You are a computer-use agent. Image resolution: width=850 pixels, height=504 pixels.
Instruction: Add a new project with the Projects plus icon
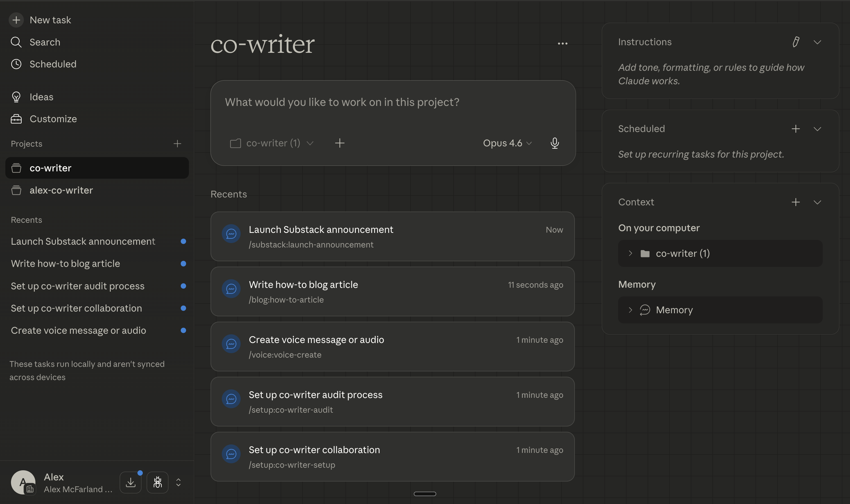point(178,143)
